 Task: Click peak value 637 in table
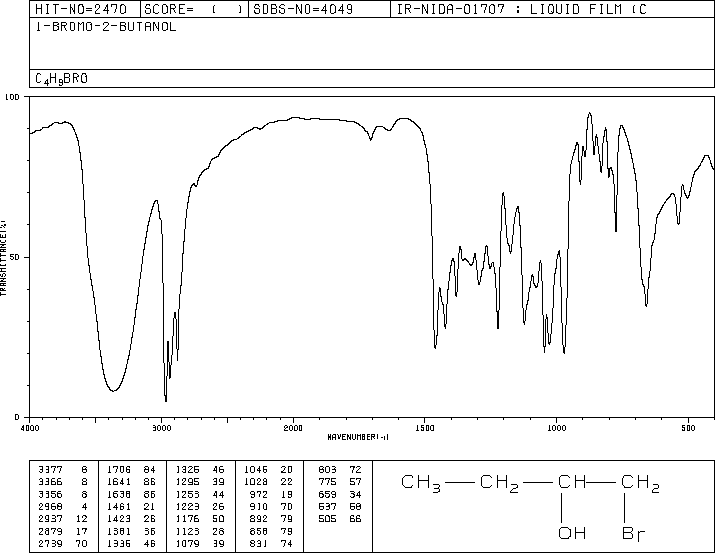pyautogui.click(x=327, y=506)
